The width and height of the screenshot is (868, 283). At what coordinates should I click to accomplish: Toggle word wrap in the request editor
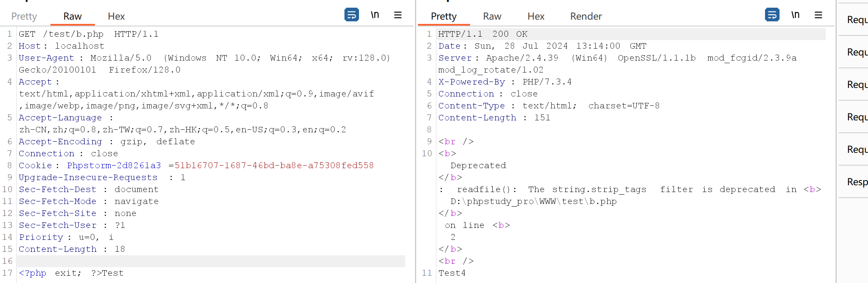pos(351,15)
